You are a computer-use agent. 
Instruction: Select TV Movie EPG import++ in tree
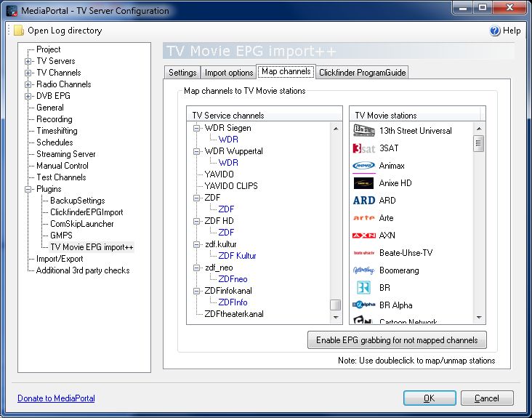pos(92,247)
